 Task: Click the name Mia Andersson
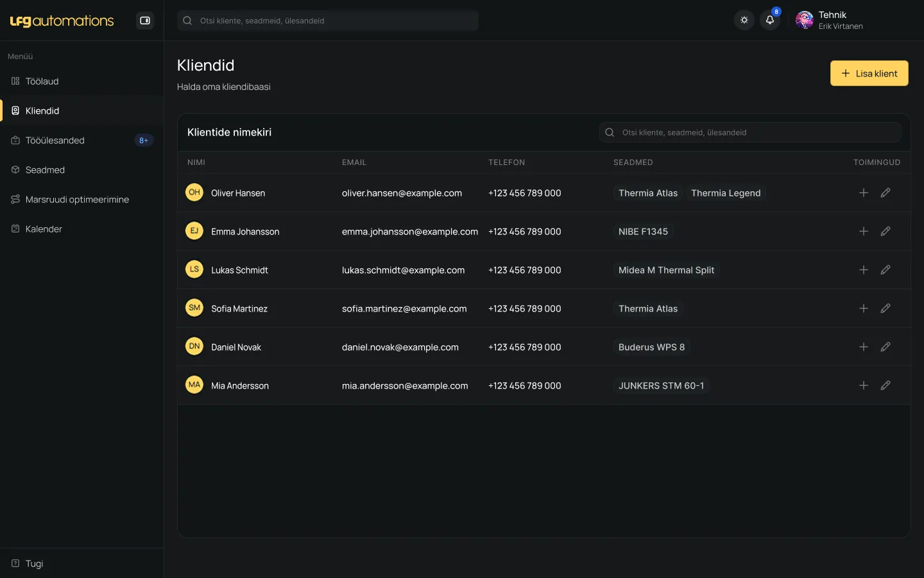(240, 386)
